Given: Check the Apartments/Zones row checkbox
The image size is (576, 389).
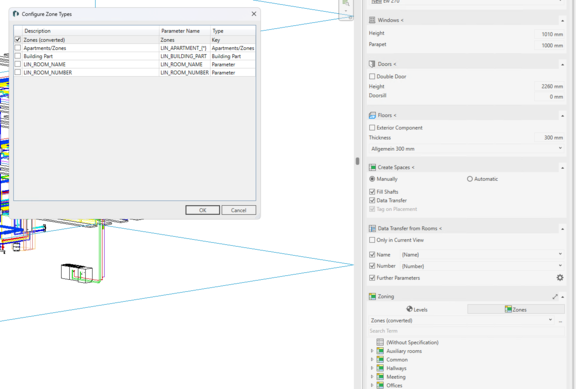Looking at the screenshot, I should click(x=18, y=48).
